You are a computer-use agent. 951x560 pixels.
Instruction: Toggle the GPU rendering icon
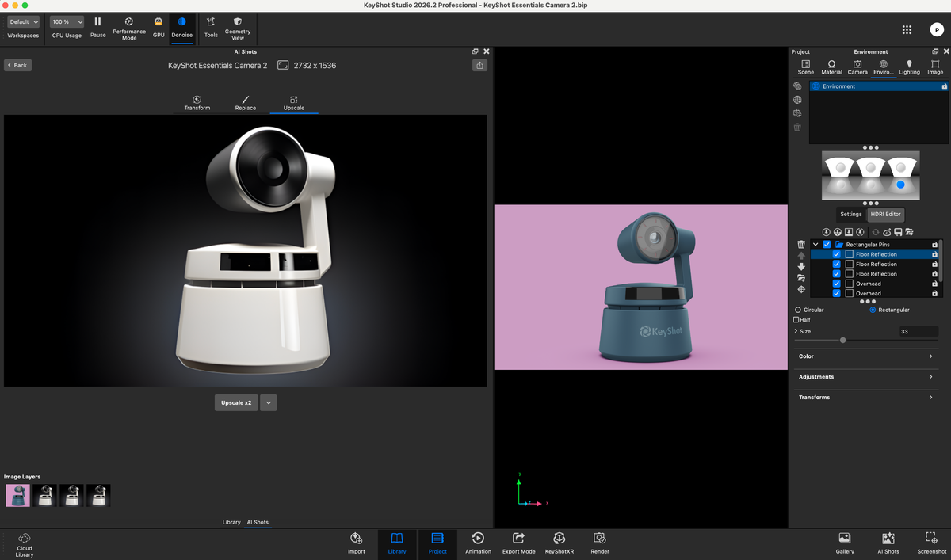(158, 26)
